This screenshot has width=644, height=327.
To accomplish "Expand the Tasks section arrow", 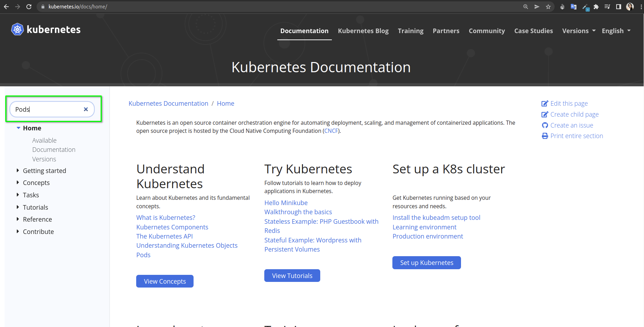I will (x=18, y=195).
